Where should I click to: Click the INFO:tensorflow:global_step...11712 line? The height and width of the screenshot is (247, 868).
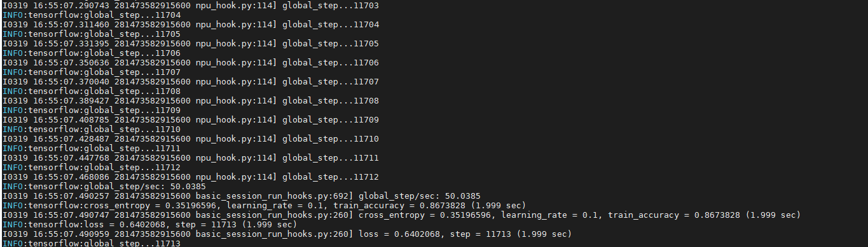click(x=92, y=168)
